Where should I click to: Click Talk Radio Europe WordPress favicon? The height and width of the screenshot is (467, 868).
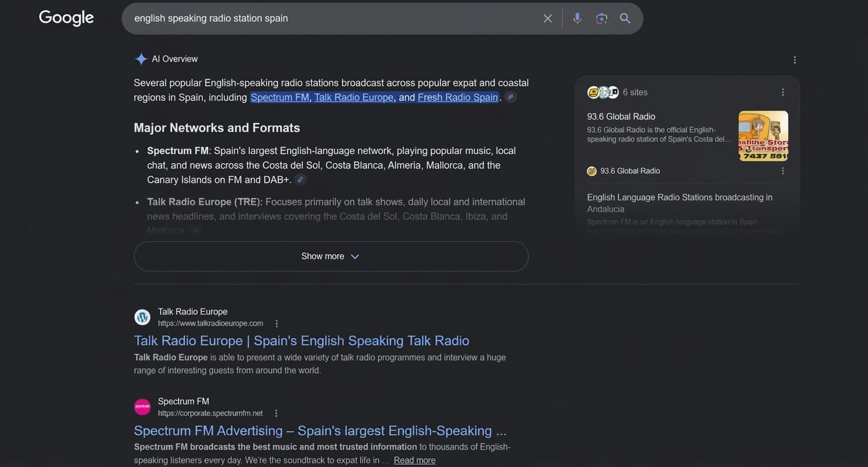tap(142, 317)
